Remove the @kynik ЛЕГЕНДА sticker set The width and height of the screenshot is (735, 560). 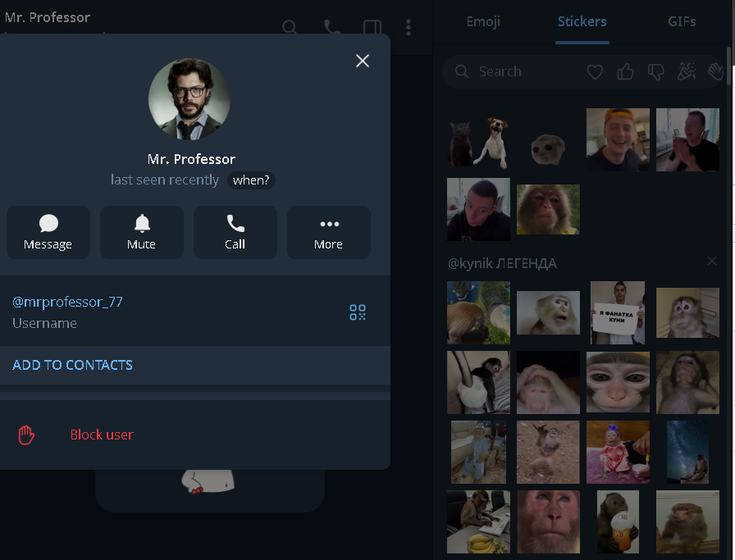(x=711, y=261)
